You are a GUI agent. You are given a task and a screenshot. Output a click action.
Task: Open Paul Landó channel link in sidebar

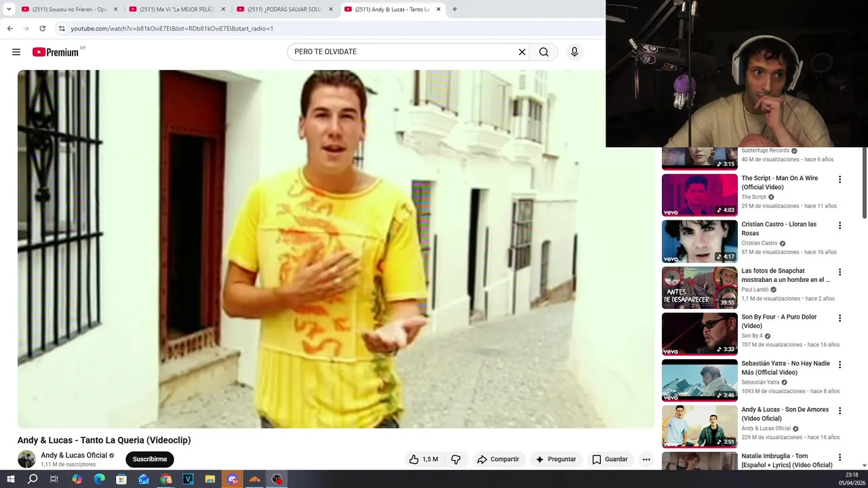point(755,289)
